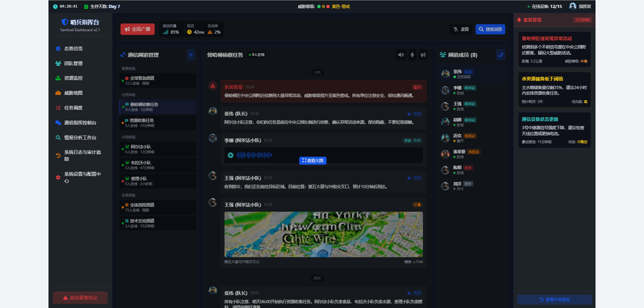Select the 查理小队 channel
This screenshot has height=308, width=644.
[x=158, y=181]
